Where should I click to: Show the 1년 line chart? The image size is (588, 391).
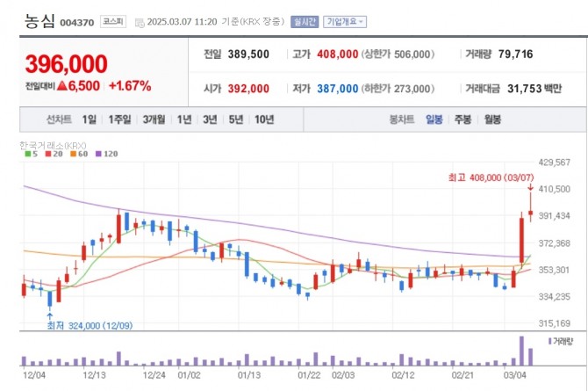tap(184, 119)
